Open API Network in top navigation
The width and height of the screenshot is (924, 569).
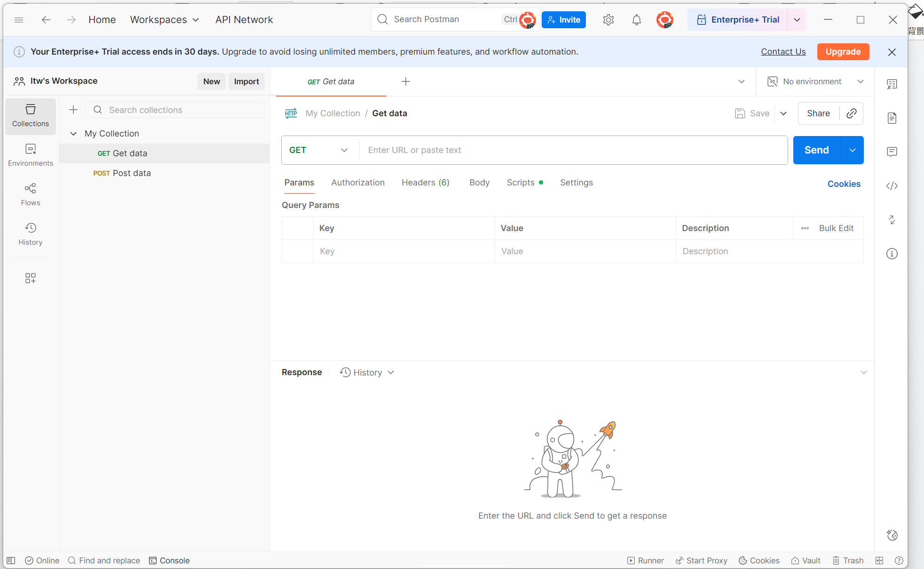(x=244, y=20)
